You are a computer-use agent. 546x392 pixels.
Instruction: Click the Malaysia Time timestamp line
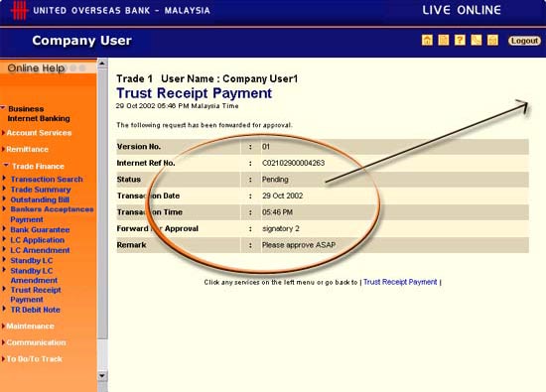tap(178, 106)
